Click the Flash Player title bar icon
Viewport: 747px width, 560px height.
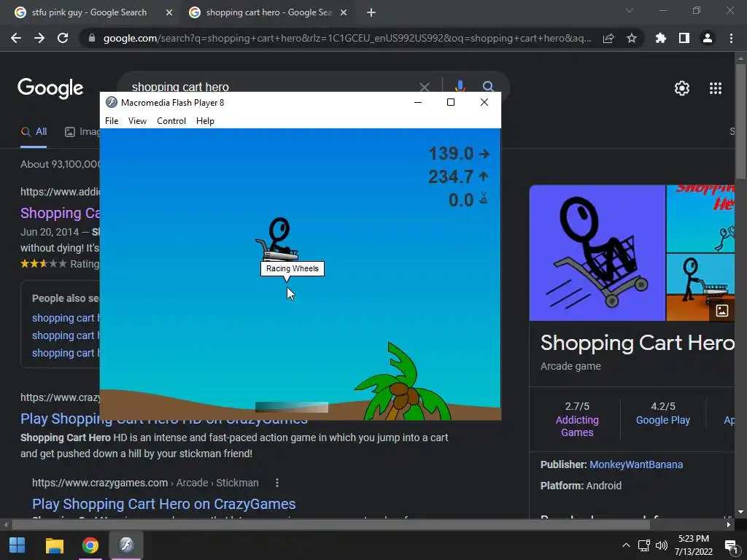tap(112, 102)
